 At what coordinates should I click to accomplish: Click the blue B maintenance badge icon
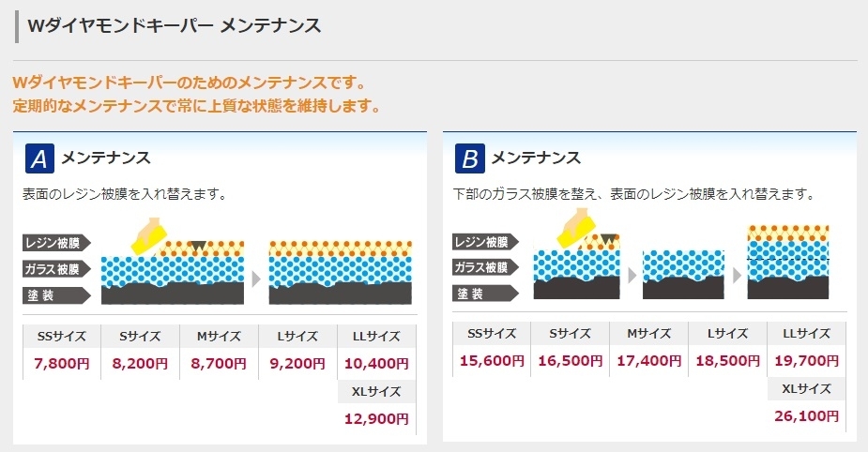469,158
